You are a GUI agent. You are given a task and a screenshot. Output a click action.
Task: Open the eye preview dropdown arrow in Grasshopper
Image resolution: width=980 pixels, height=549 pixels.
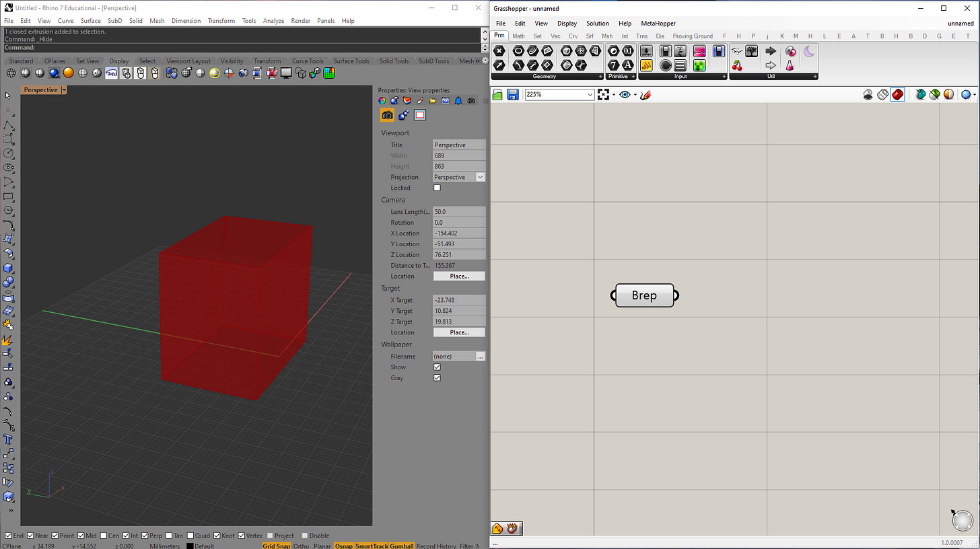[x=635, y=95]
